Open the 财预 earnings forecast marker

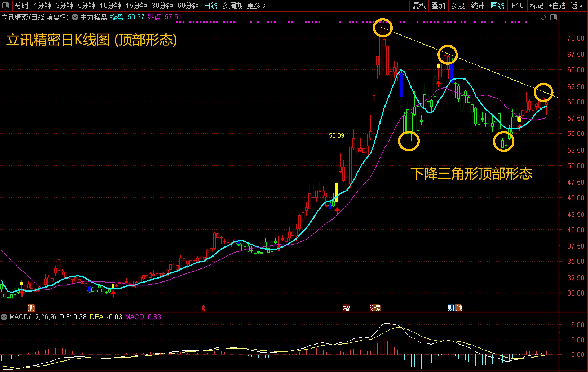tap(455, 307)
